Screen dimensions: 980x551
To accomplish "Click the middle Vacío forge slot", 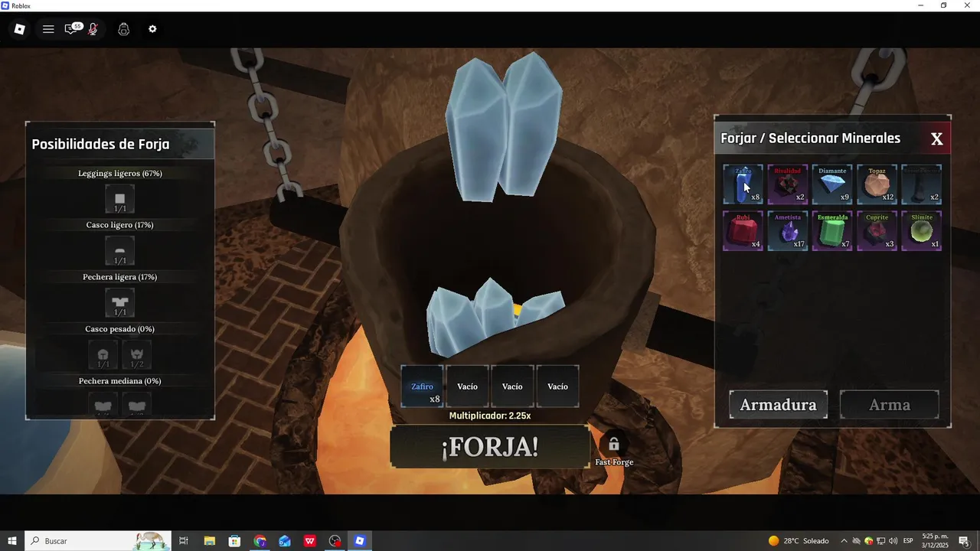I will click(512, 386).
